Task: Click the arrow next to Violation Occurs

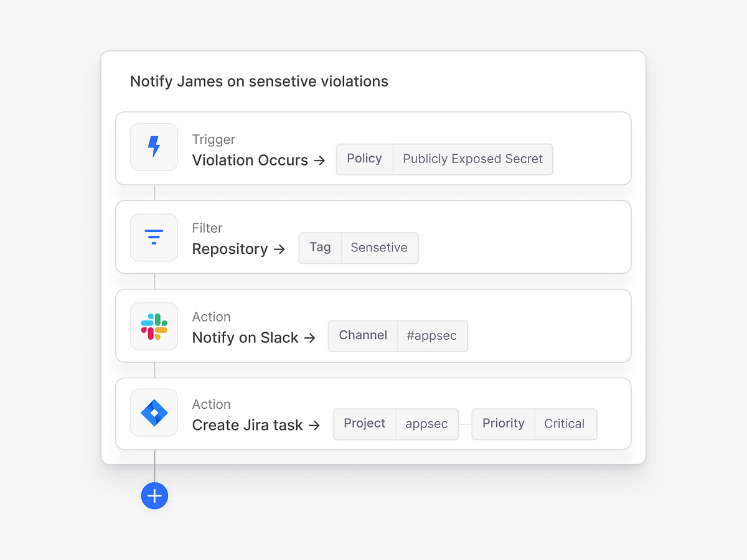Action: 319,160
